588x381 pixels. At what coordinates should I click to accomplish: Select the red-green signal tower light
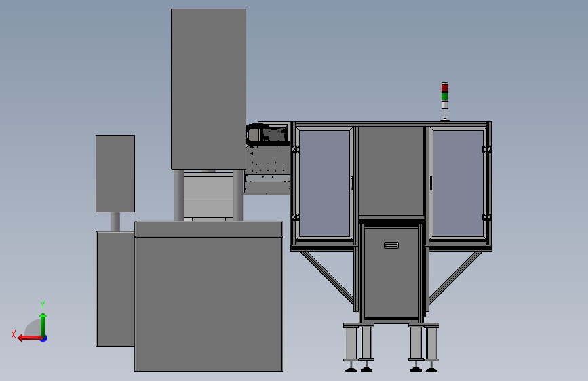click(x=445, y=101)
